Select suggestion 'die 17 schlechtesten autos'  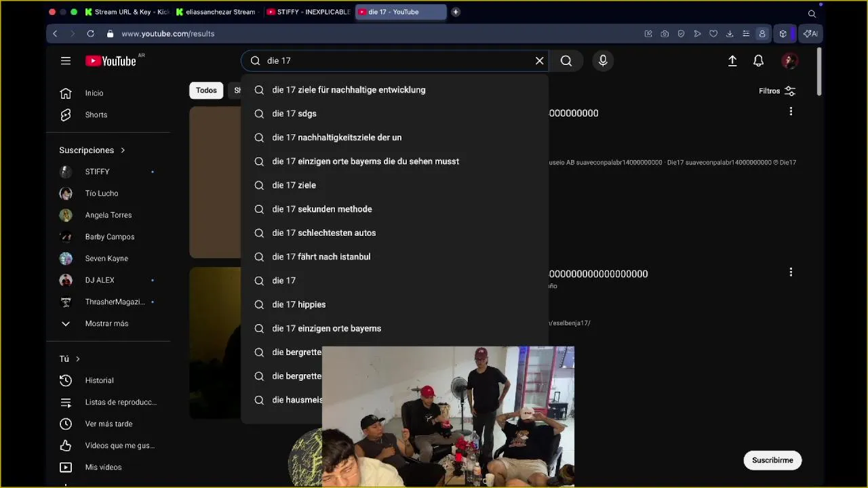(x=395, y=232)
